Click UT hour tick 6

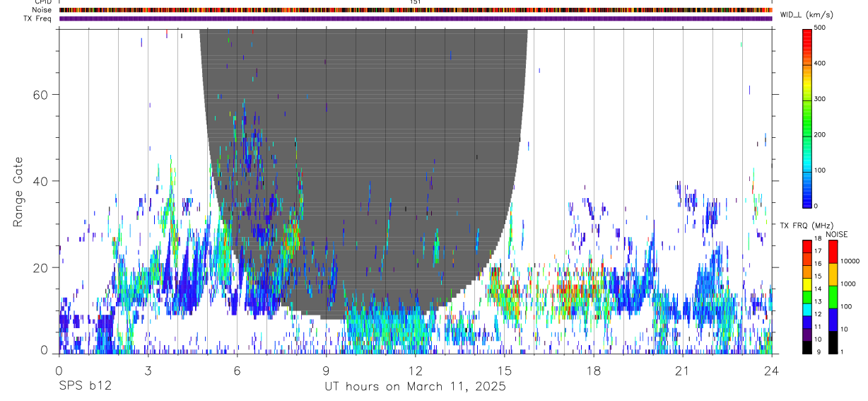(237, 371)
